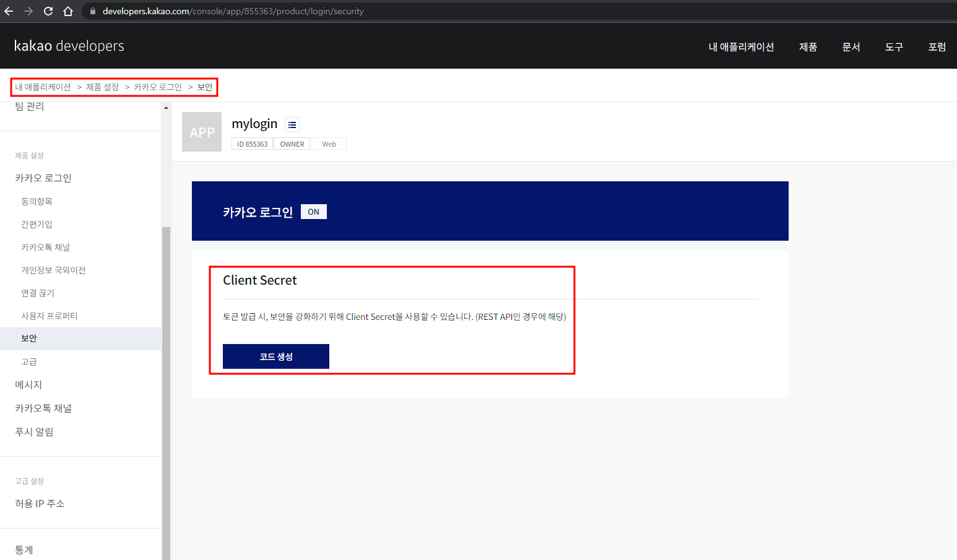This screenshot has height=560, width=957.
Task: Open 통계 in sidebar
Action: pos(24,550)
